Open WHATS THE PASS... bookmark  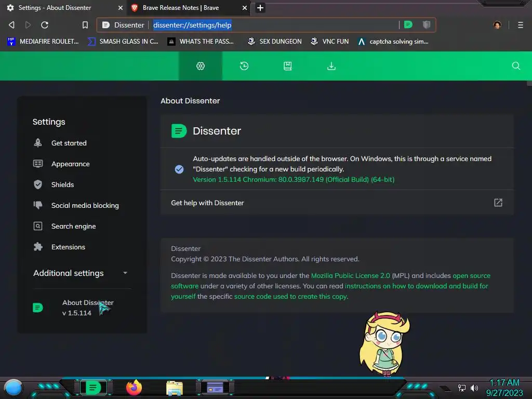(201, 42)
